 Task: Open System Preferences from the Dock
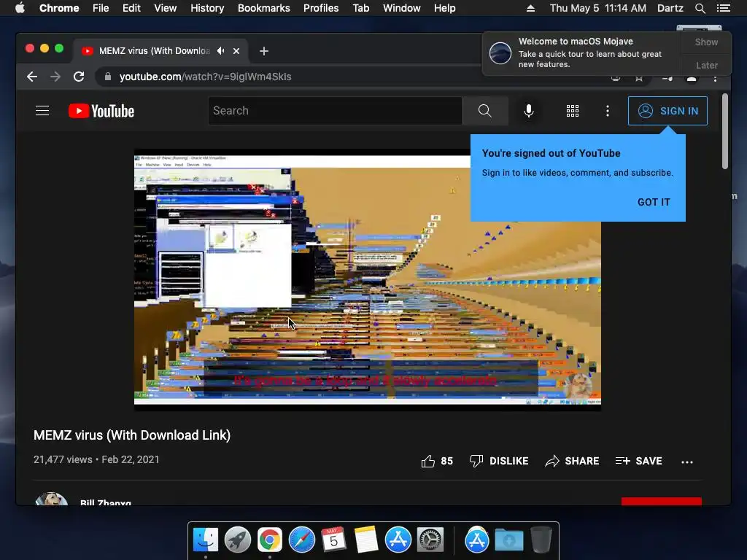430,540
